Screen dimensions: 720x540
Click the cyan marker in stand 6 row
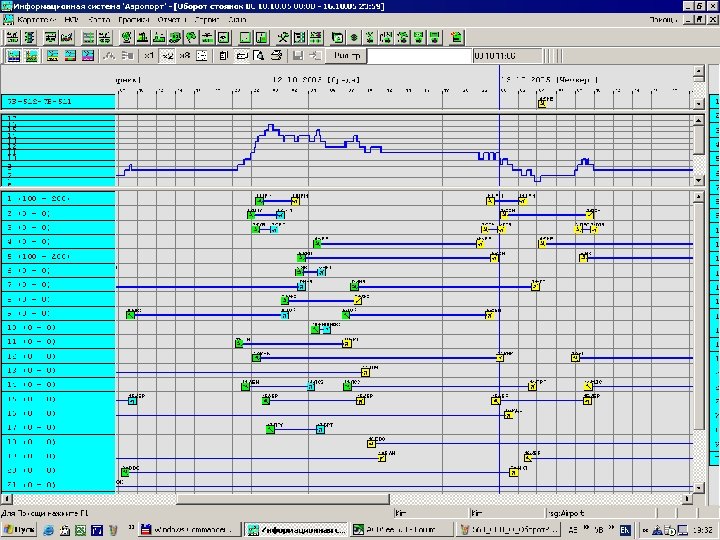[321, 272]
